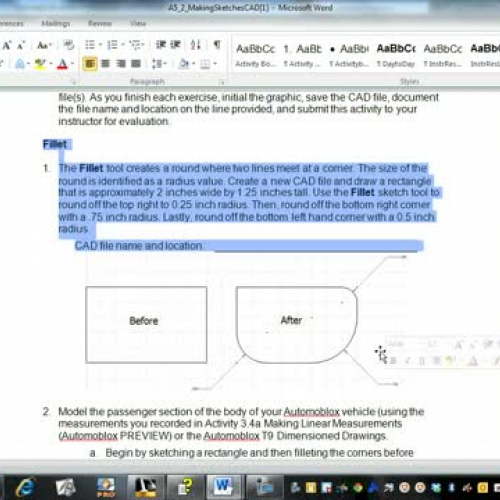Switch to Microsoft Word in the taskbar

223,487
